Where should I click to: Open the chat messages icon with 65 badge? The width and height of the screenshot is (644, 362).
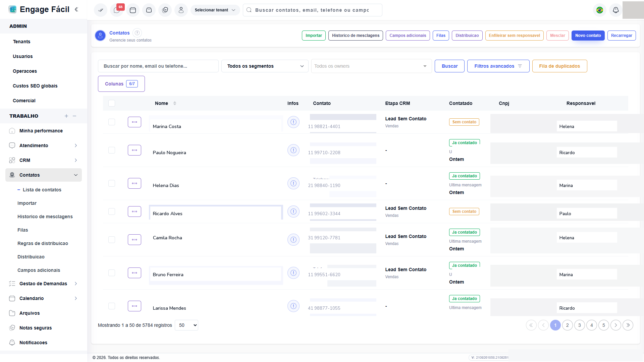(117, 10)
